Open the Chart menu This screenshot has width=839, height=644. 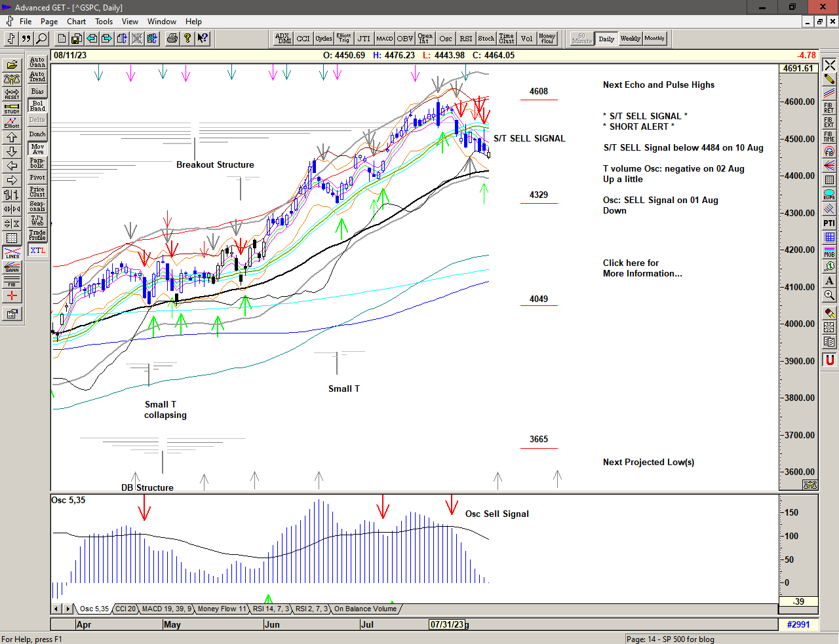76,22
